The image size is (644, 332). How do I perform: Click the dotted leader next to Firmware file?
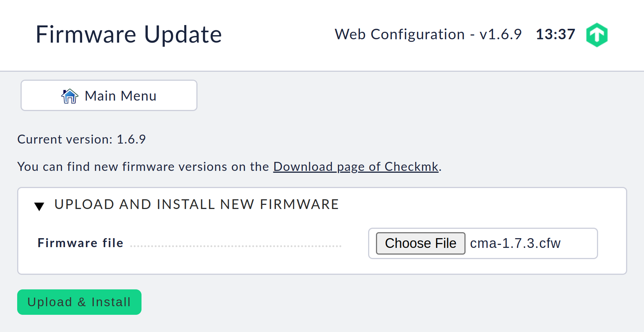coord(235,246)
